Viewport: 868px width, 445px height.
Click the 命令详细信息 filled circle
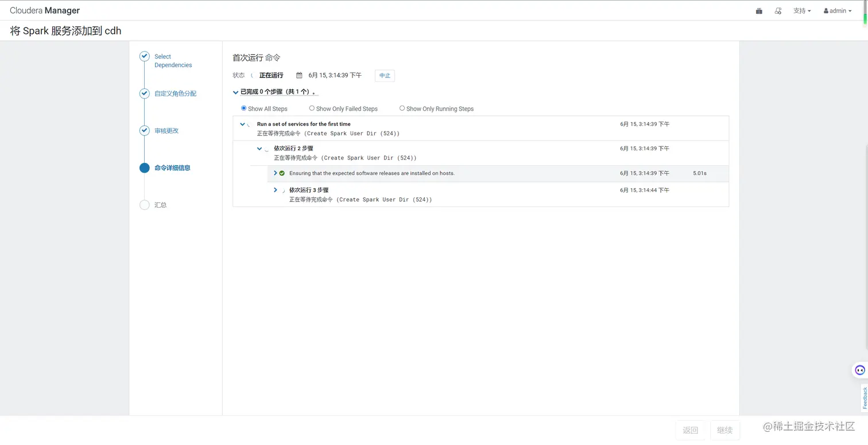click(x=145, y=168)
